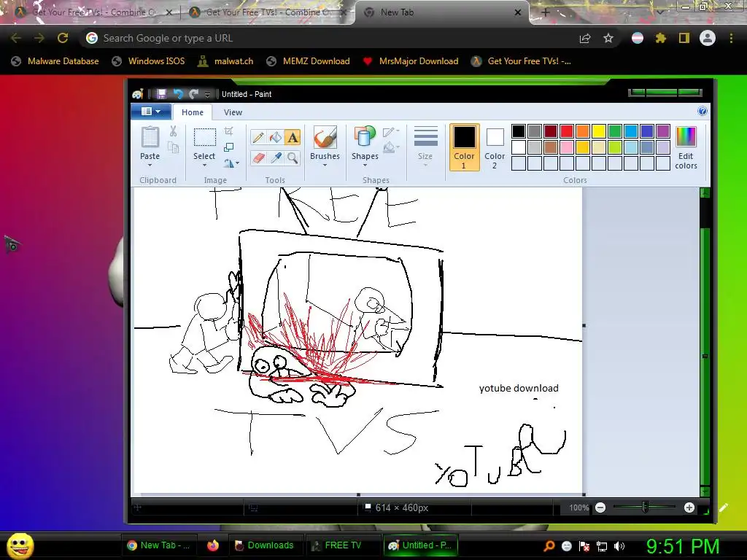Click the Copy icon in Clipboard group
747x560 pixels.
[x=173, y=147]
